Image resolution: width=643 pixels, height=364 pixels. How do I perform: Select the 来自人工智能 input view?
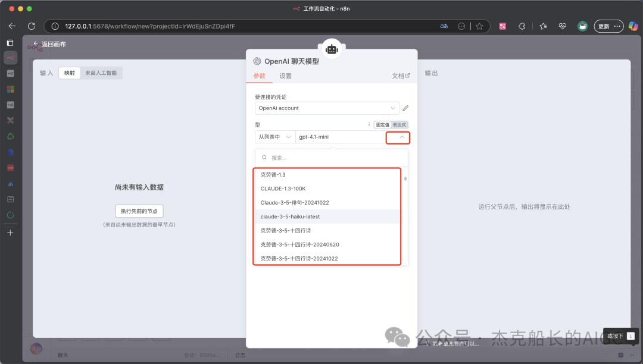(x=101, y=73)
